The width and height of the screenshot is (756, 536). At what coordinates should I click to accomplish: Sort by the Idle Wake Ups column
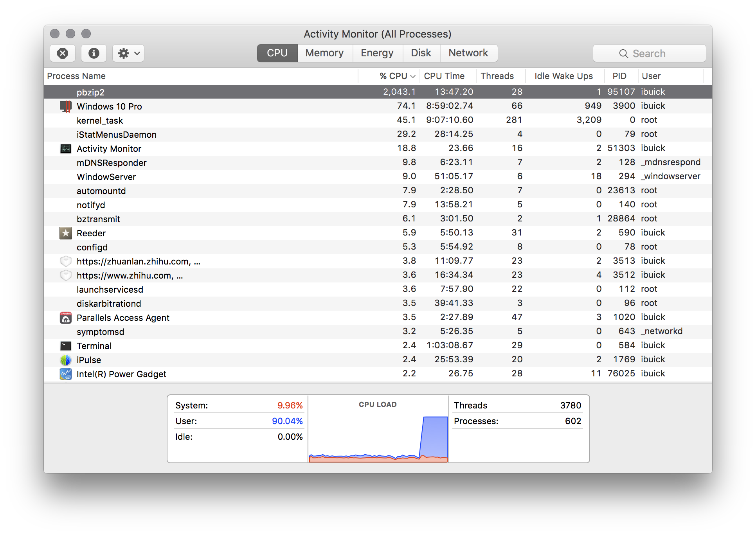point(565,76)
